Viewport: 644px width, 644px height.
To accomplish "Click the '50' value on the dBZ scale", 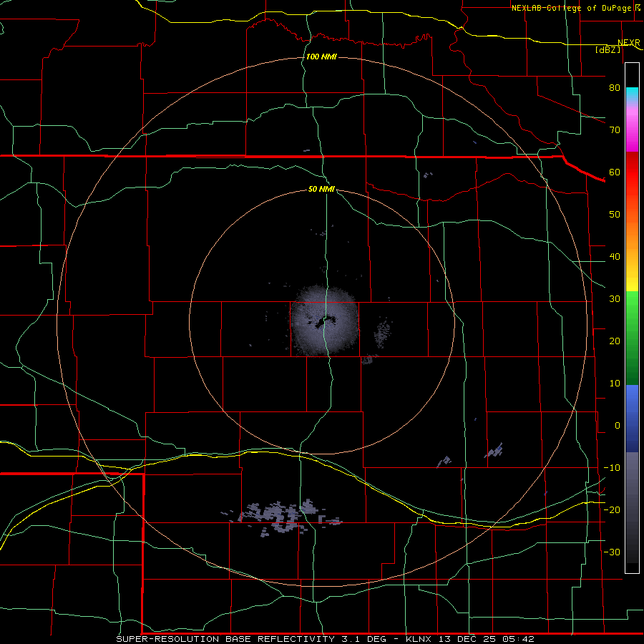I will pos(615,215).
